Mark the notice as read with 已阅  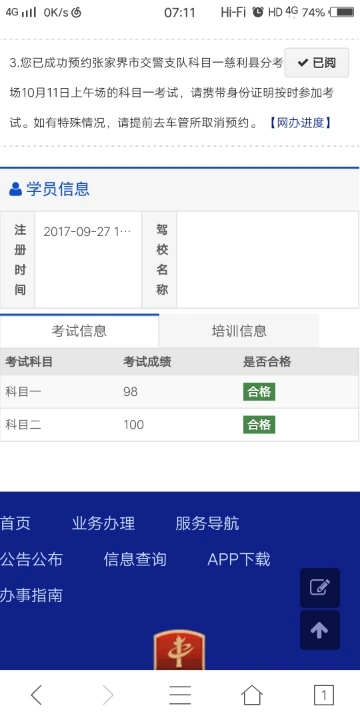point(317,63)
